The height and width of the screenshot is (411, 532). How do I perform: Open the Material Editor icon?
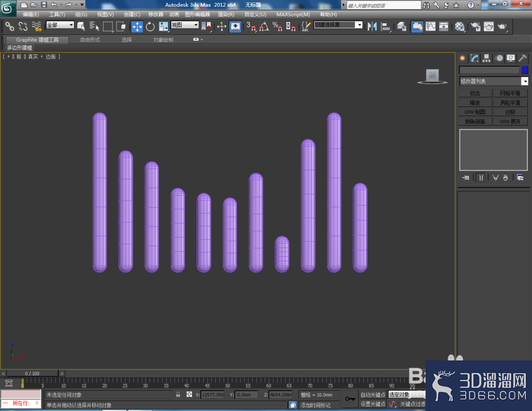(x=460, y=27)
